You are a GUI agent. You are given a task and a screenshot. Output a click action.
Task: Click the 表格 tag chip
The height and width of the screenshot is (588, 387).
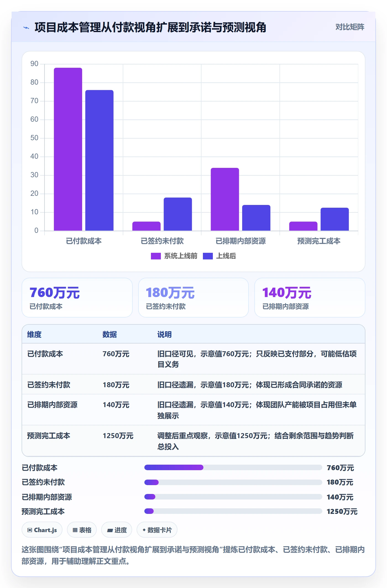82,530
